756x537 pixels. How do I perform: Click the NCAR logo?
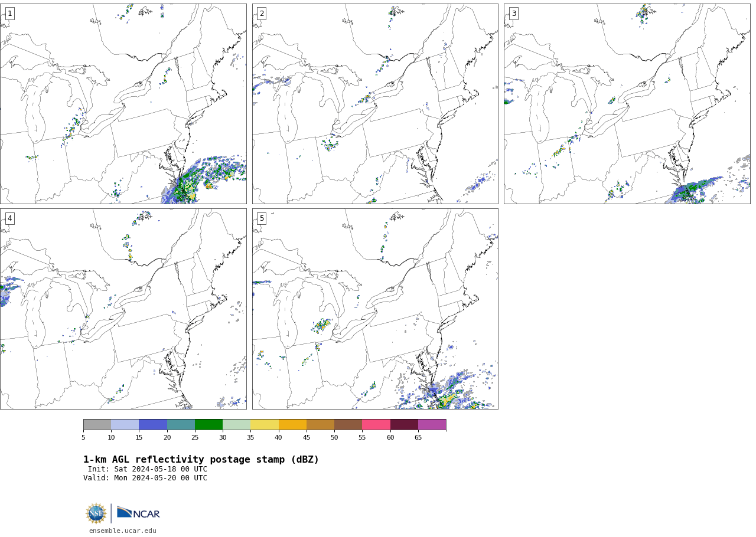[x=138, y=513]
